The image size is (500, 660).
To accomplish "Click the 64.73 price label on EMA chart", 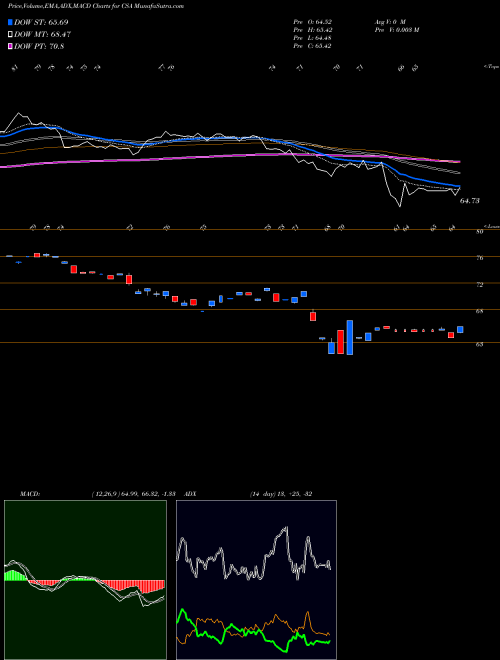I will pos(469,201).
